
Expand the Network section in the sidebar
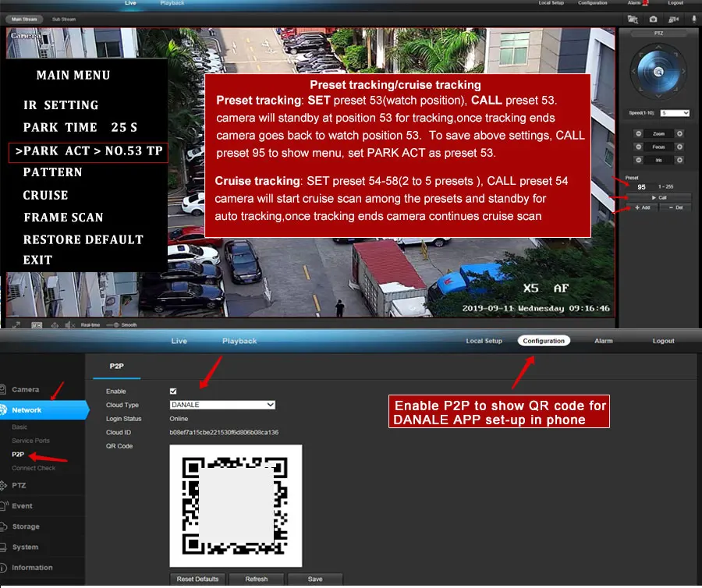pyautogui.click(x=44, y=410)
